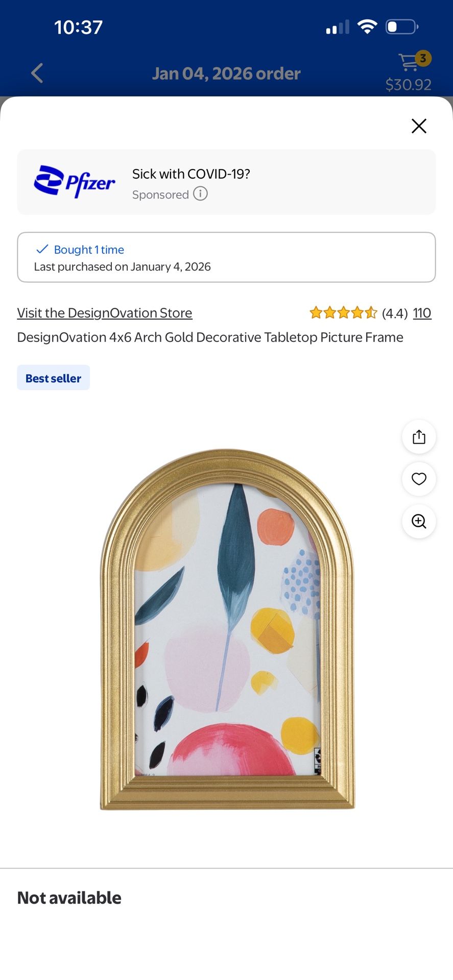
Task: Open details via the info disclosure icon
Action: point(201,194)
